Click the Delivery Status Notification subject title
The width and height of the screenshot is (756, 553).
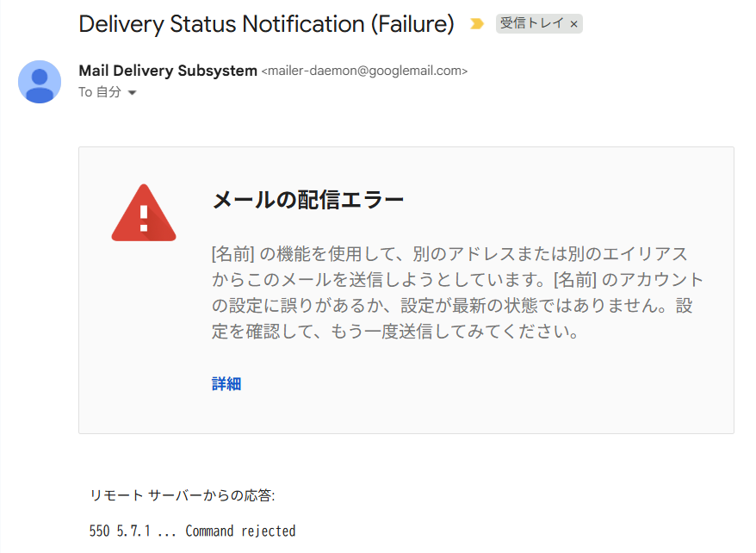[x=222, y=24]
